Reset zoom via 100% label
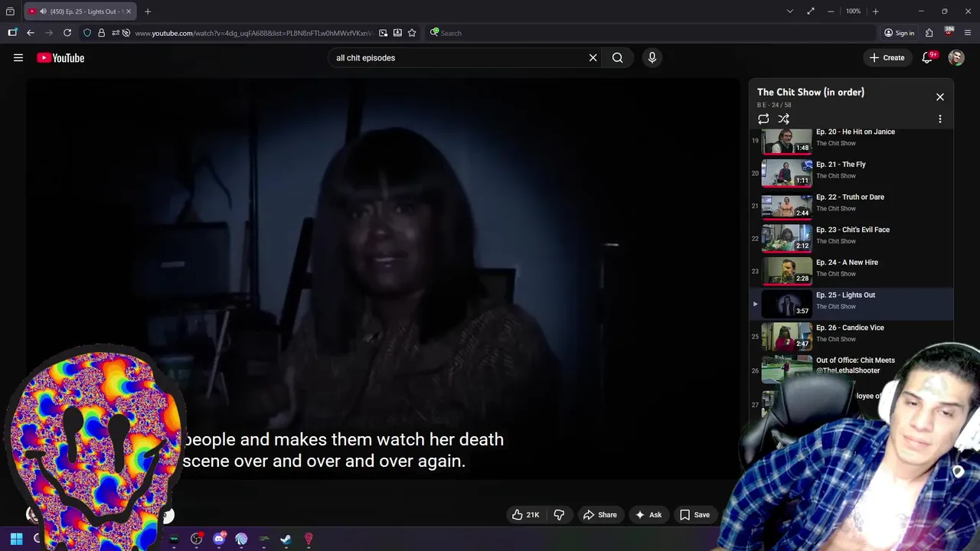 click(x=853, y=11)
